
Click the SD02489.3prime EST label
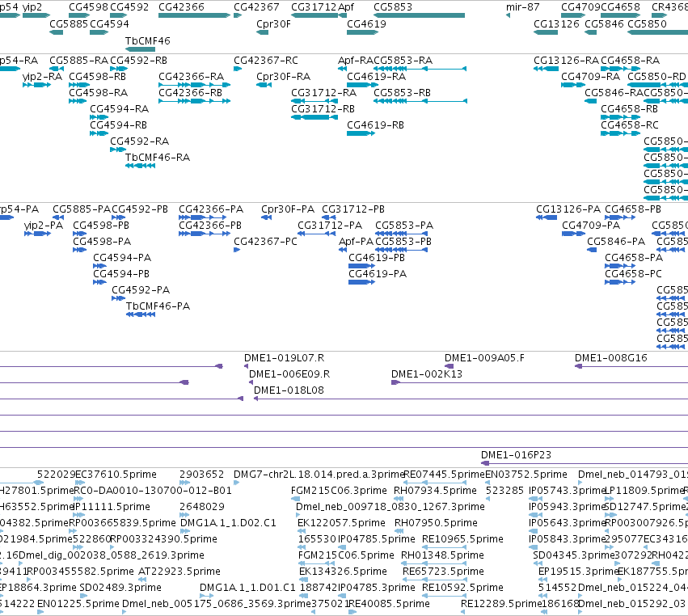[120, 588]
